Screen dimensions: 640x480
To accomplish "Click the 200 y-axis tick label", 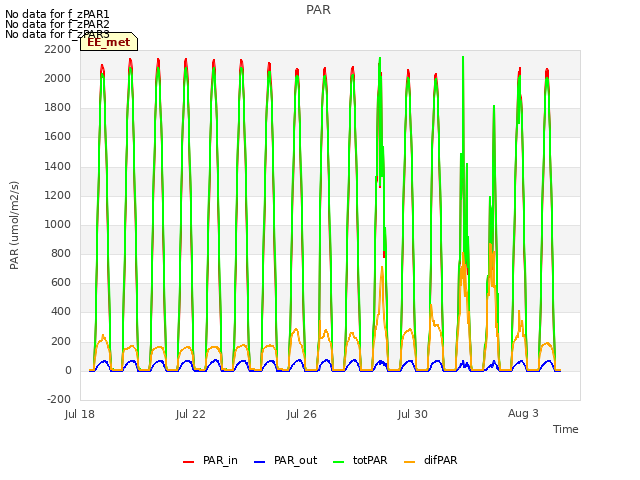I will [61, 342].
